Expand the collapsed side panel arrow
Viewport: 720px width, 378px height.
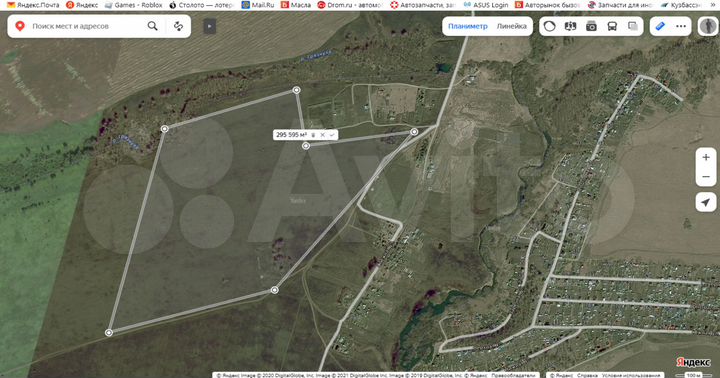click(209, 26)
